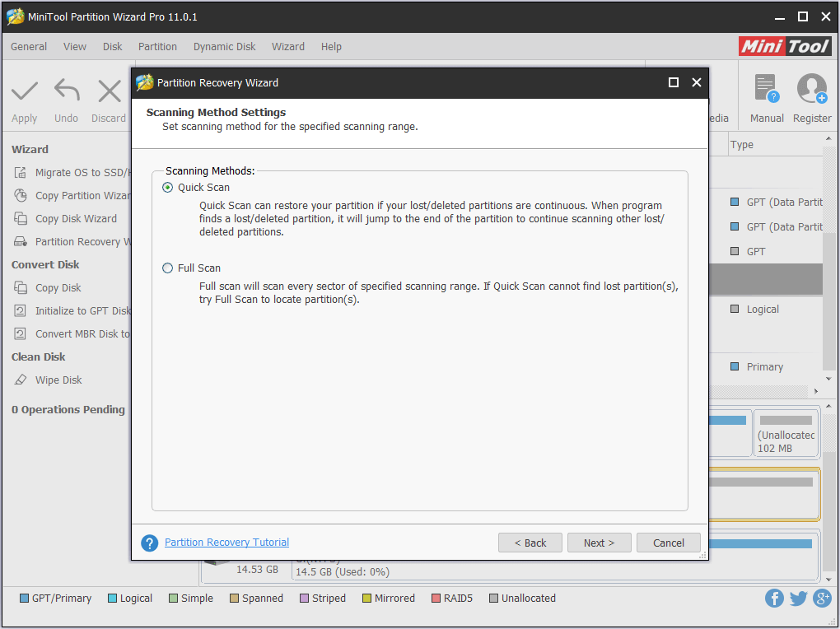Click the Wipe Disk eraser icon

click(x=21, y=380)
